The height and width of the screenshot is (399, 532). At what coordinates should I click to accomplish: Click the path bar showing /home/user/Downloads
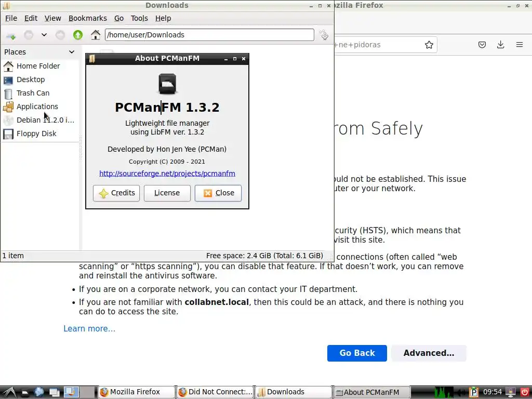(x=209, y=35)
